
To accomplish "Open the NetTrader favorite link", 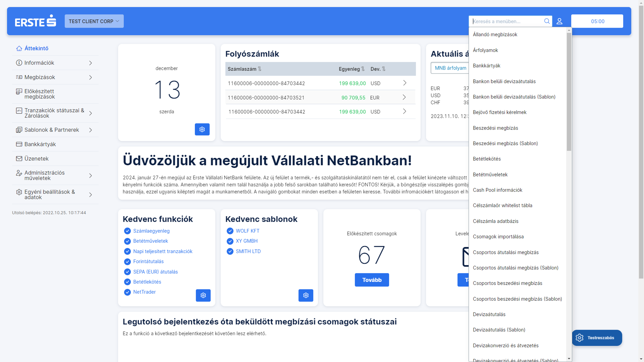I will tap(144, 292).
